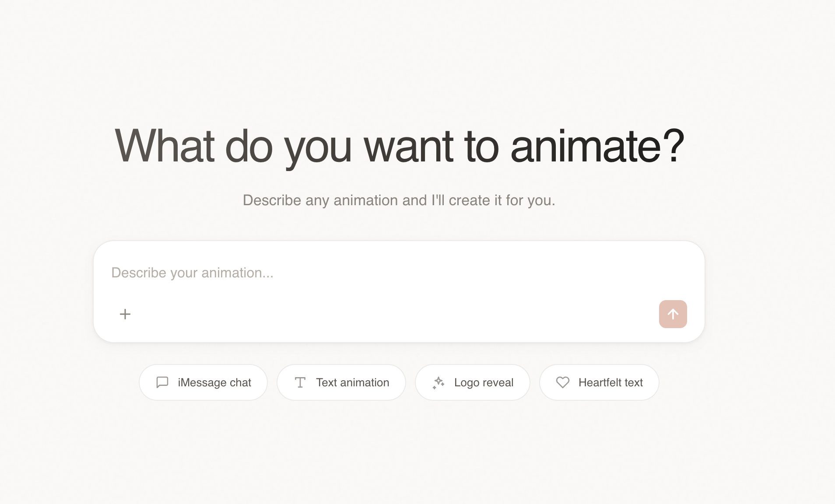Screen dimensions: 835x504
Task: Choose the Text animation suggestion chip
Action: tap(341, 382)
